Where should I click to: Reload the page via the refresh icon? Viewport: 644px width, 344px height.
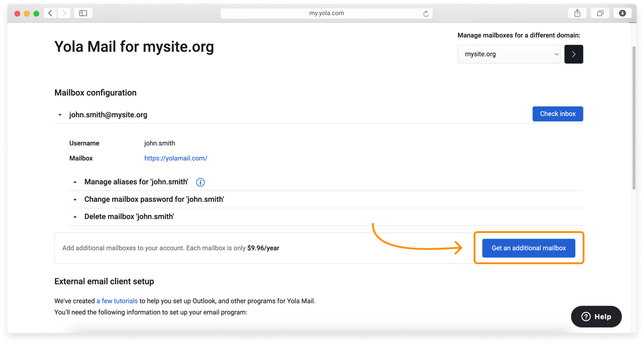(426, 13)
